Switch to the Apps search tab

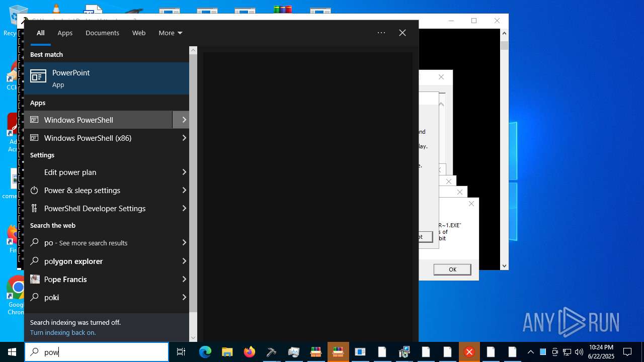click(65, 33)
